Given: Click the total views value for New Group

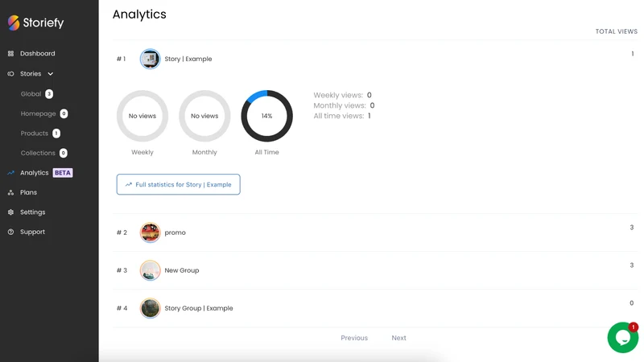Looking at the screenshot, I should 632,265.
